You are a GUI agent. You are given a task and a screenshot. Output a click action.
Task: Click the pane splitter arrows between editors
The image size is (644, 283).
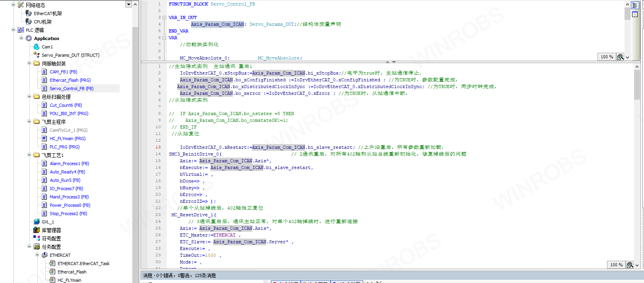(391, 62)
